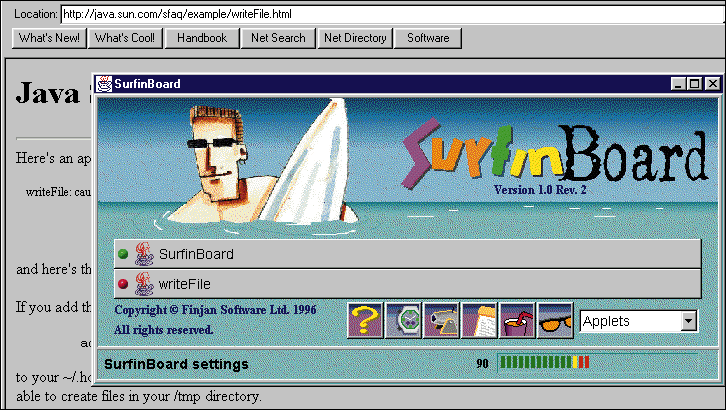Minimize the SurfinBoard window
The height and width of the screenshot is (410, 726).
(x=678, y=84)
